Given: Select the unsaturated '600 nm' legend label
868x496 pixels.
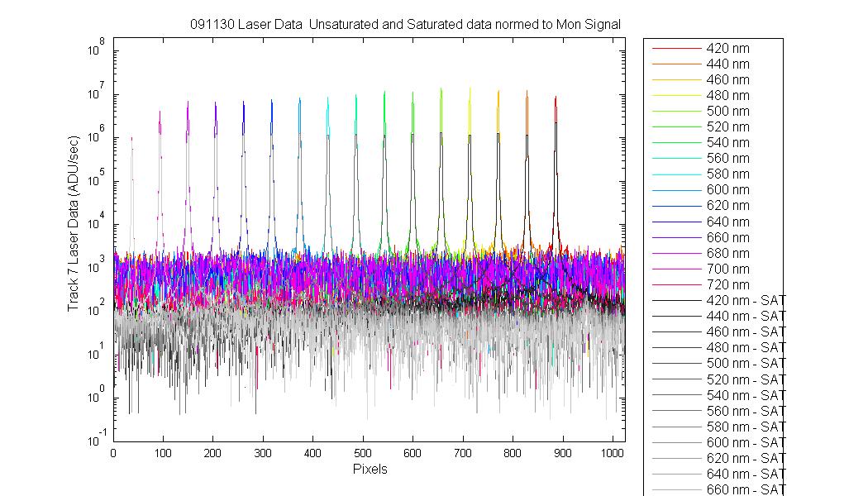Looking at the screenshot, I should coord(727,190).
